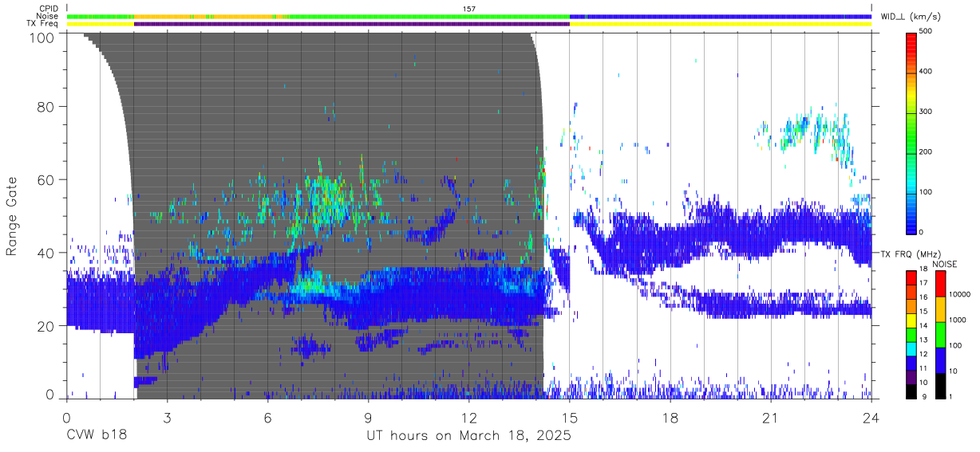
Task: Click the 'CPID' label at top left
Action: point(49,9)
